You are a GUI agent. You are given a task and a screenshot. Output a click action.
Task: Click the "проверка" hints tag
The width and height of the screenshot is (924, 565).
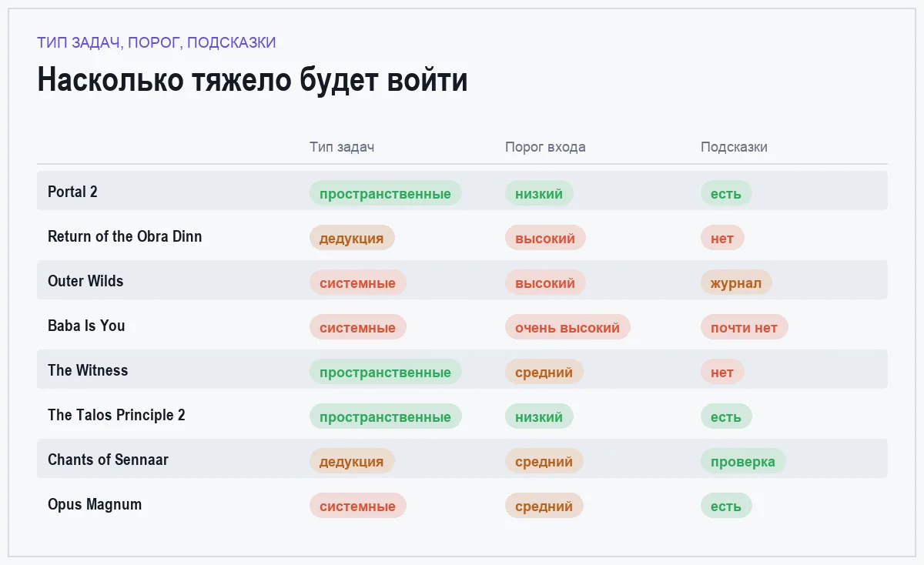(743, 461)
